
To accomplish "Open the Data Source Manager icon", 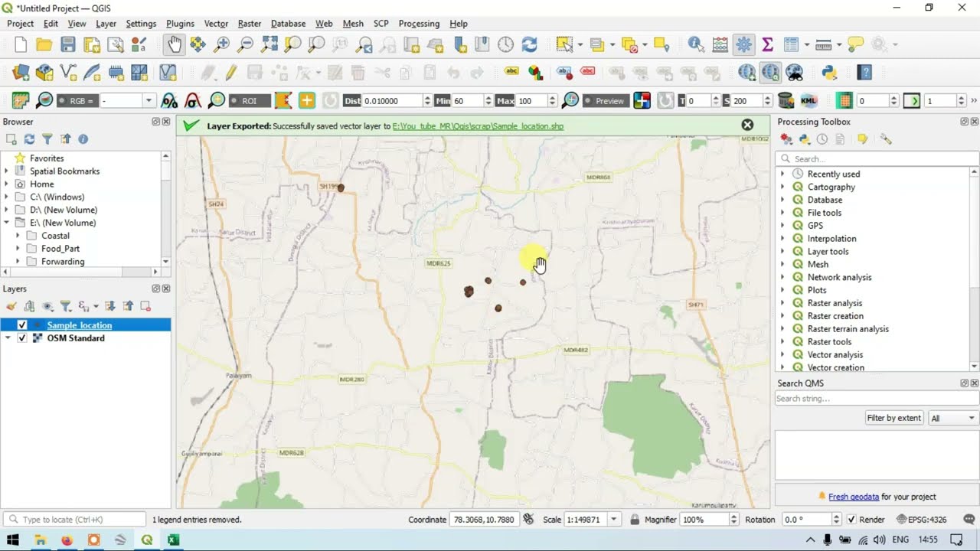I will click(21, 73).
